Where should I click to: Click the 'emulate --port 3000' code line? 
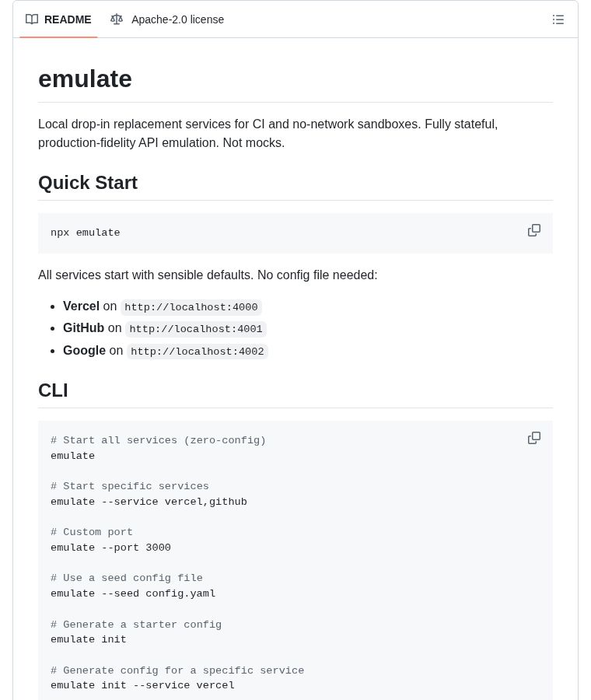coord(110,548)
